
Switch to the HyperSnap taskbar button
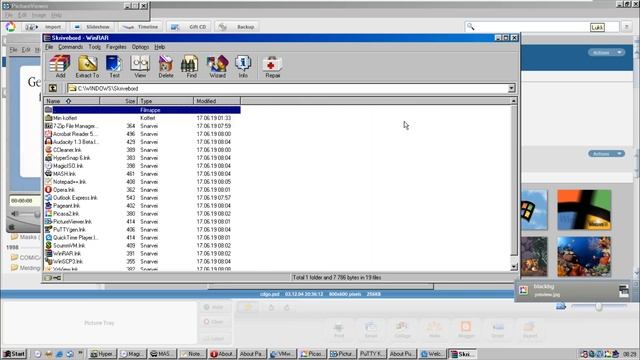[x=102, y=354]
